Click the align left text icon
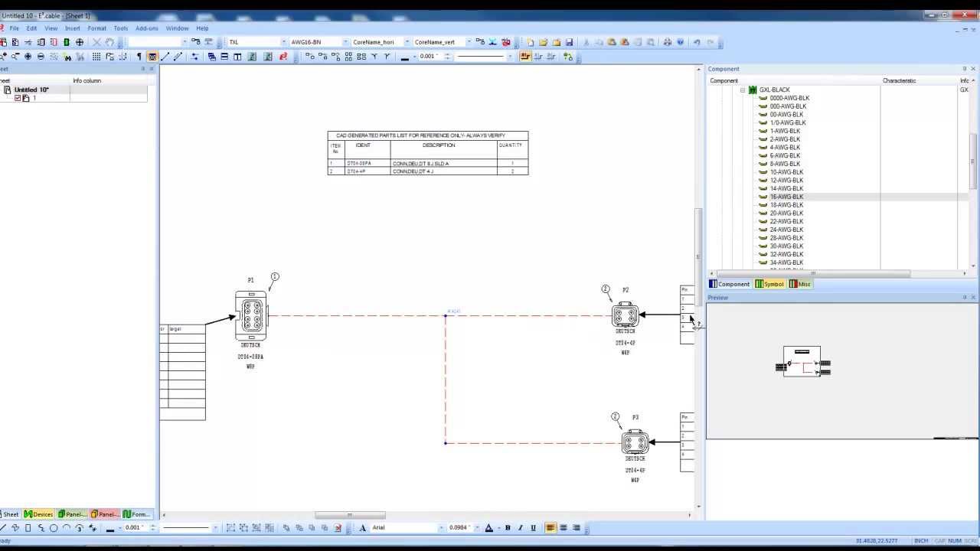980x551 pixels. coord(550,527)
